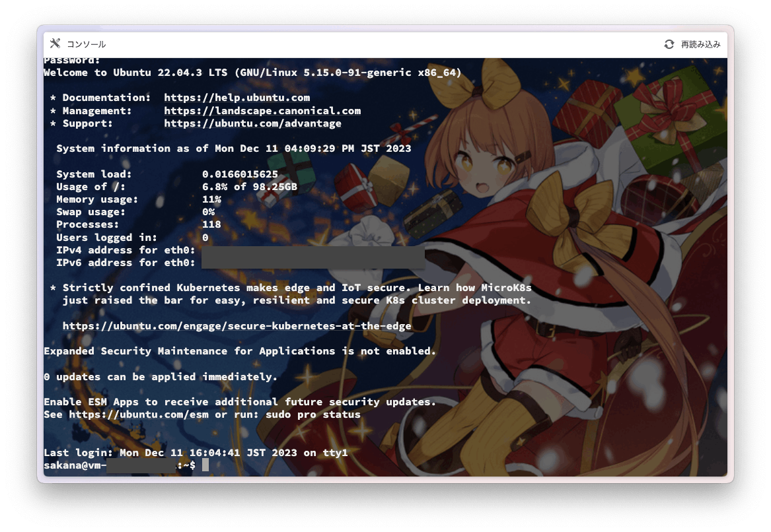Click the コンソール title label
This screenshot has width=771, height=532.
(86, 44)
